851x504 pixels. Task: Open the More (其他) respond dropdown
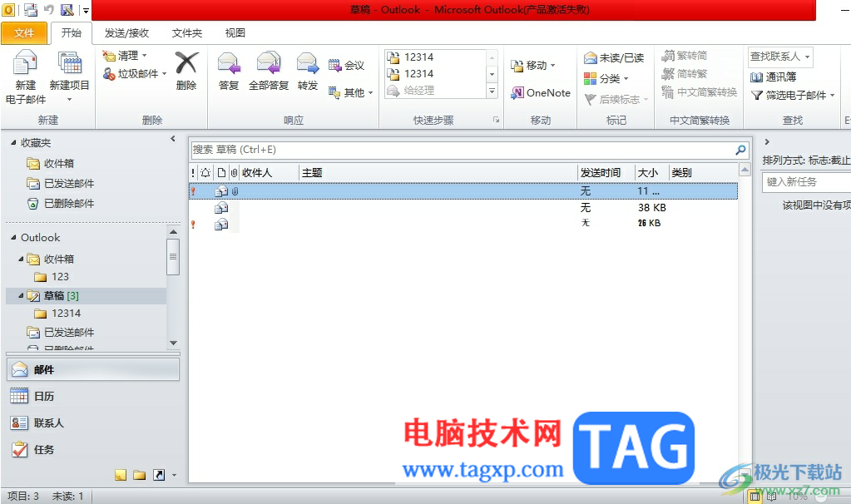tap(351, 93)
